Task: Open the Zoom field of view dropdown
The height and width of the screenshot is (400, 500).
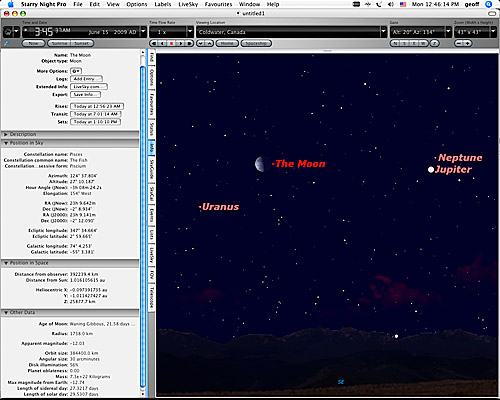Action: pyautogui.click(x=493, y=32)
